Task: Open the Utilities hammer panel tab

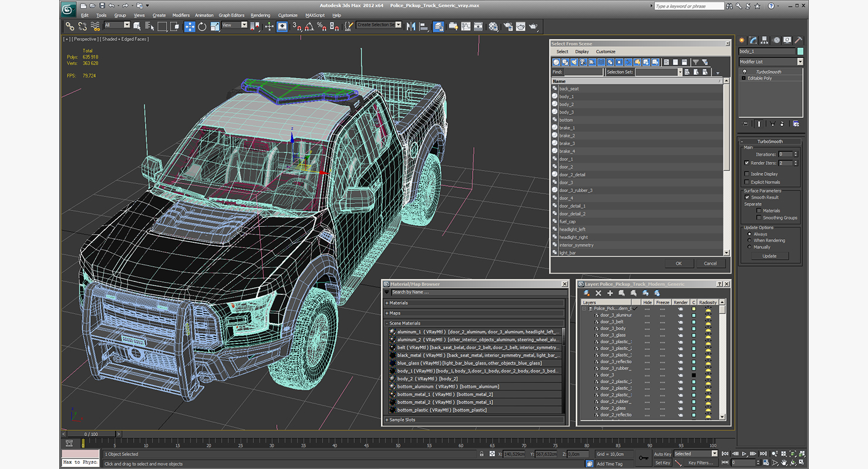Action: [798, 40]
